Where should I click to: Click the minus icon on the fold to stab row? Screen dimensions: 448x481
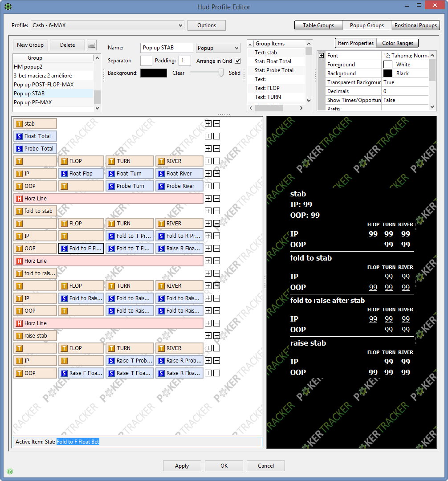click(216, 211)
